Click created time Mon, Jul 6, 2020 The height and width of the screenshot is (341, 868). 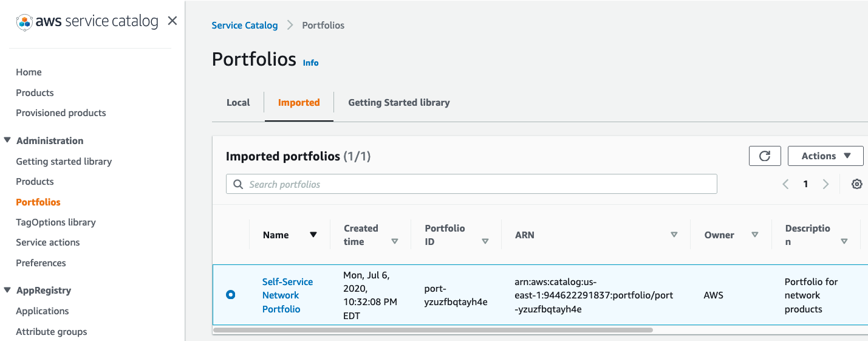point(370,295)
